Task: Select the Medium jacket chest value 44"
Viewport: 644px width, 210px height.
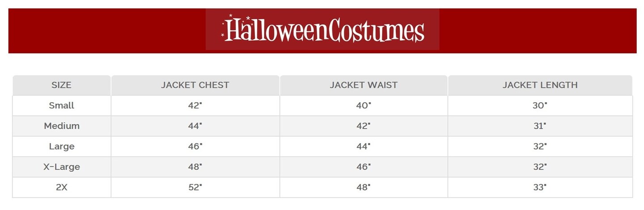Action: (x=195, y=126)
